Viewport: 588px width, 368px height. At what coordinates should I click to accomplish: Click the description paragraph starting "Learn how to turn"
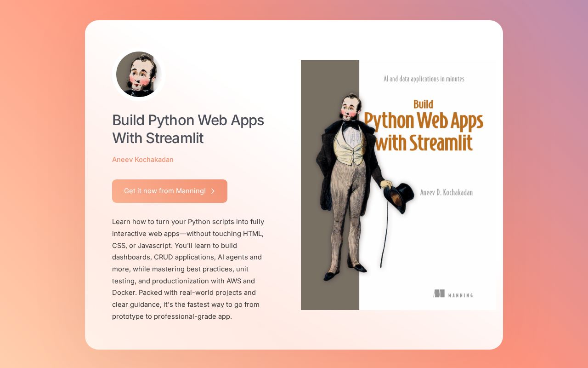(188, 269)
